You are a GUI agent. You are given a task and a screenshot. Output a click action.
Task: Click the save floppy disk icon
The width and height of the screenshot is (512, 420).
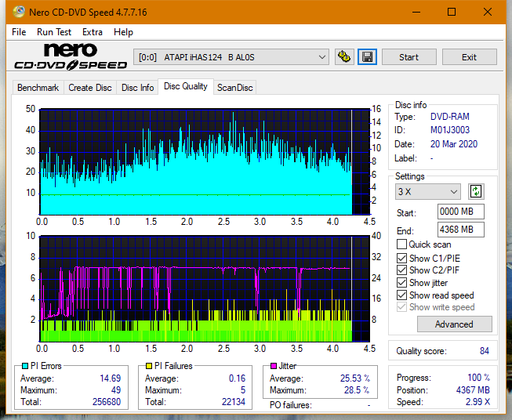coord(368,57)
